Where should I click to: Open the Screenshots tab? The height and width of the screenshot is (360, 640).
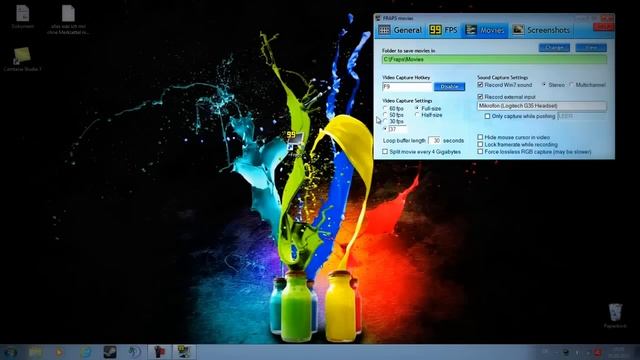(541, 30)
